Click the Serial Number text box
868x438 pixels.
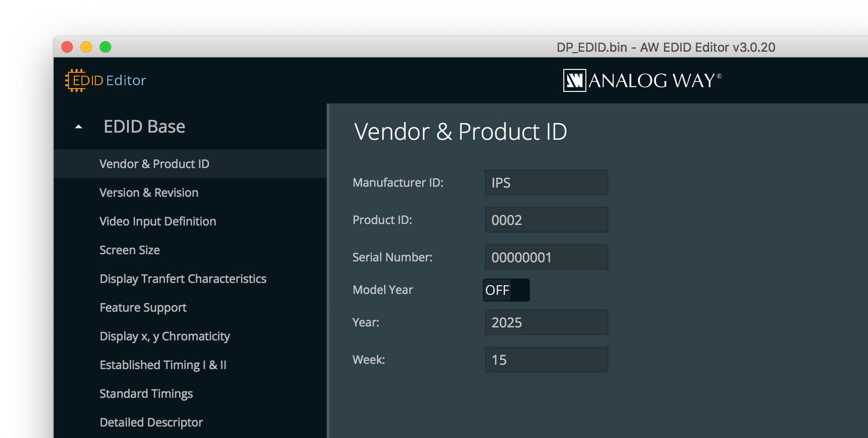click(x=546, y=257)
